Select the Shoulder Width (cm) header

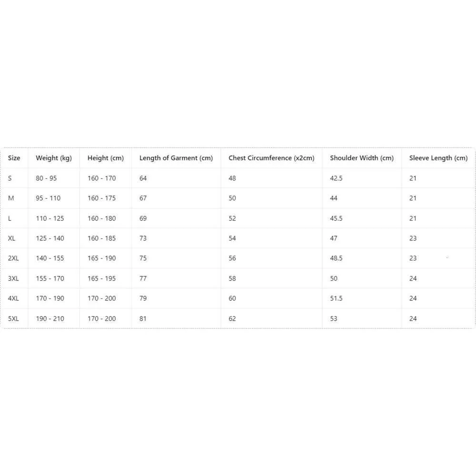(x=362, y=158)
